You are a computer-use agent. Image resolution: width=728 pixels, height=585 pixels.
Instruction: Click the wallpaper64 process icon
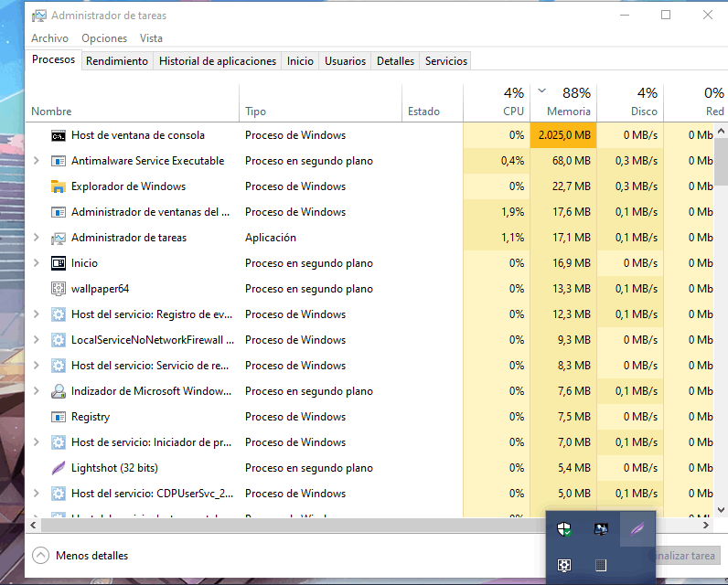tap(58, 289)
